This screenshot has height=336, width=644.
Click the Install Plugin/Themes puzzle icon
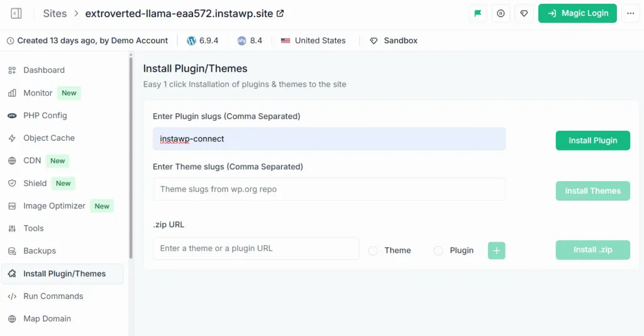pyautogui.click(x=12, y=274)
